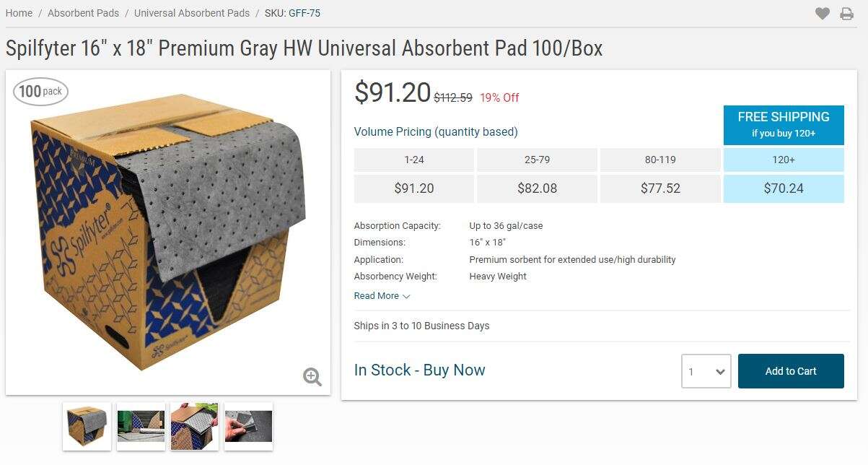
Task: Click the 100 pack badge
Action: click(40, 91)
